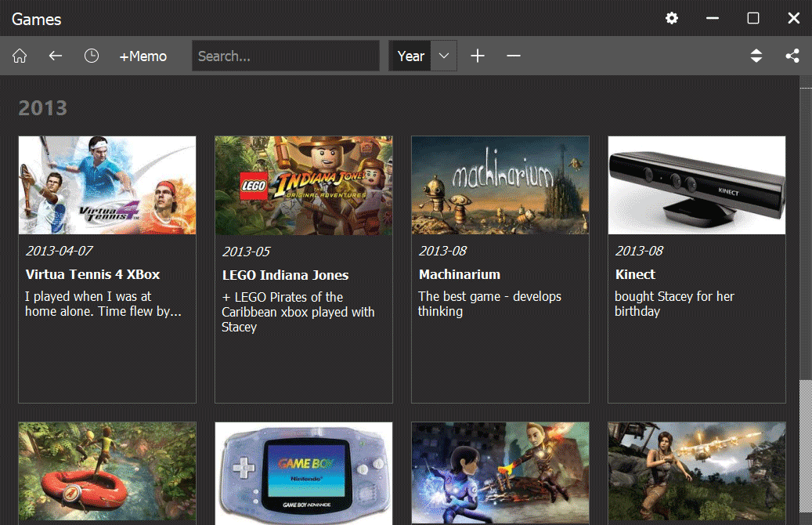Open the LEGO Indiana Jones cover image

click(x=304, y=185)
